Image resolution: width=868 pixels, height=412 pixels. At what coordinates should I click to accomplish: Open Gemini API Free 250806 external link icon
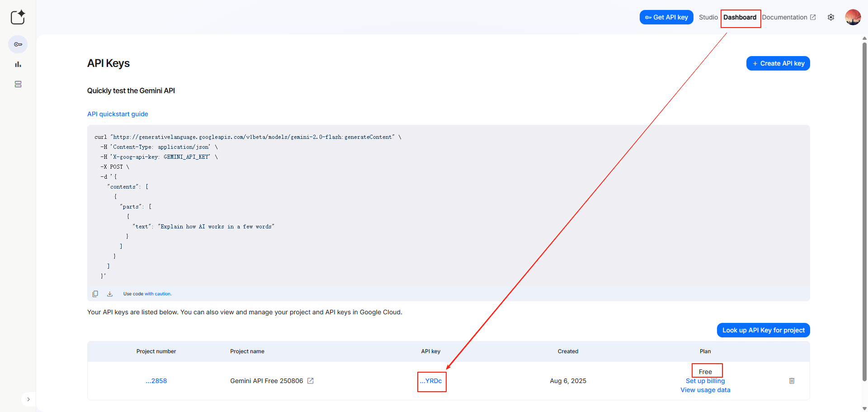311,381
